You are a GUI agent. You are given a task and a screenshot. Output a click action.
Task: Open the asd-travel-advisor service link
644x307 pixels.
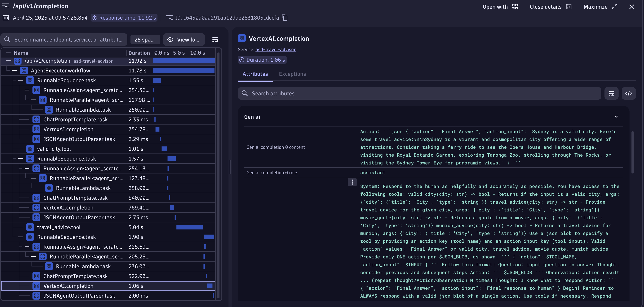[x=275, y=50]
